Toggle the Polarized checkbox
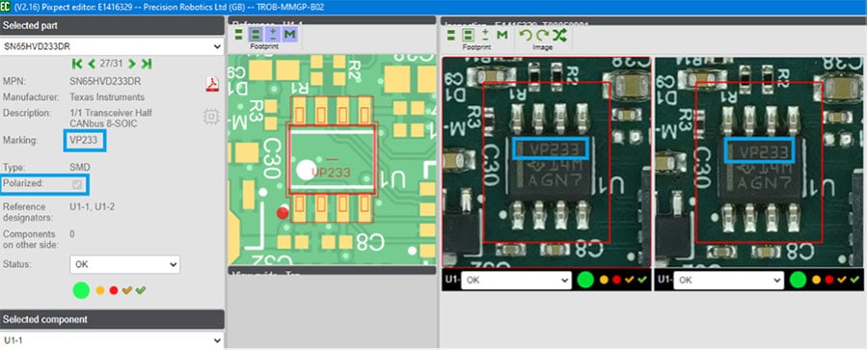868x351 pixels. tap(77, 184)
